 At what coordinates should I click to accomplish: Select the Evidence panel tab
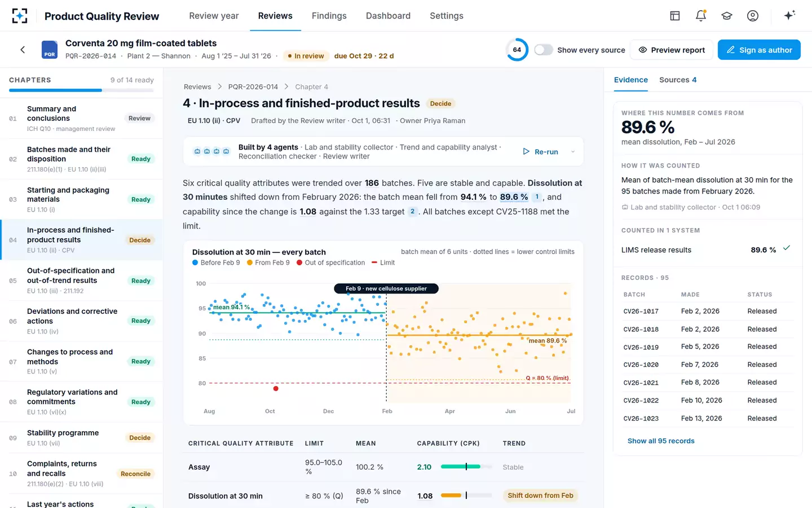(631, 80)
